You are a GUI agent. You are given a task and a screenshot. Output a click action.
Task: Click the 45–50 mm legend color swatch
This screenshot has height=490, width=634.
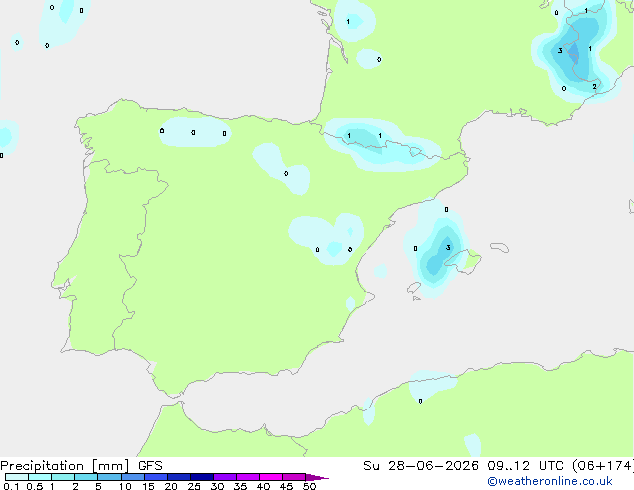point(294,477)
